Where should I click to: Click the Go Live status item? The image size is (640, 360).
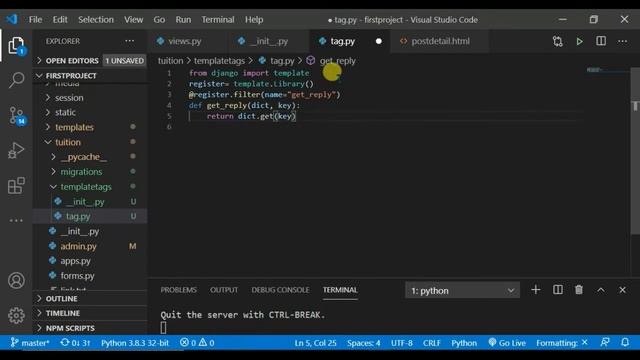[507, 343]
